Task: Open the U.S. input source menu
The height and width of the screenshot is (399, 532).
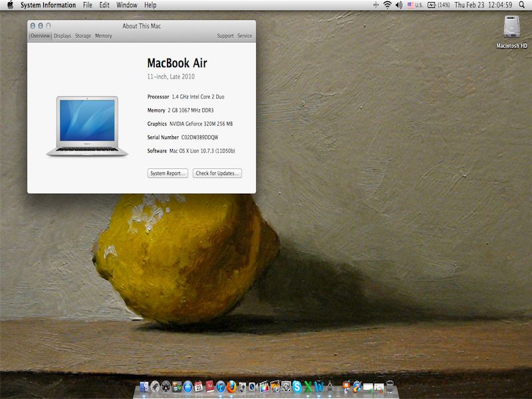Action: pos(415,5)
